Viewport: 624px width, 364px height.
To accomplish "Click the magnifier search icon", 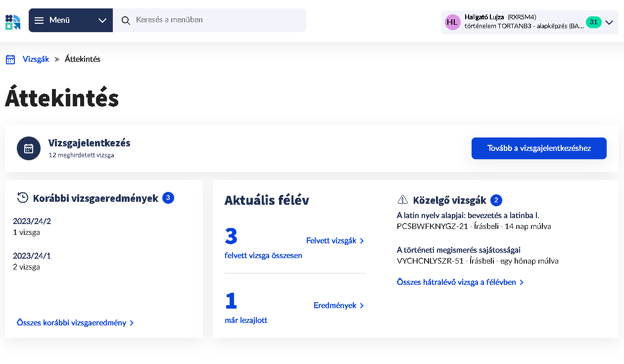I will click(126, 20).
